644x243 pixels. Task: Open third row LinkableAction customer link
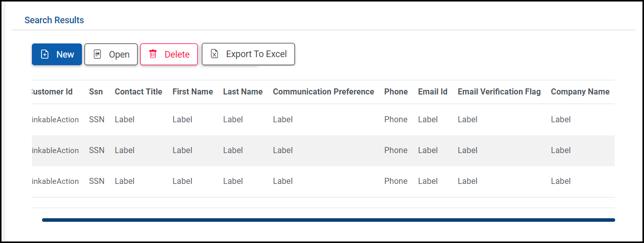pyautogui.click(x=56, y=181)
